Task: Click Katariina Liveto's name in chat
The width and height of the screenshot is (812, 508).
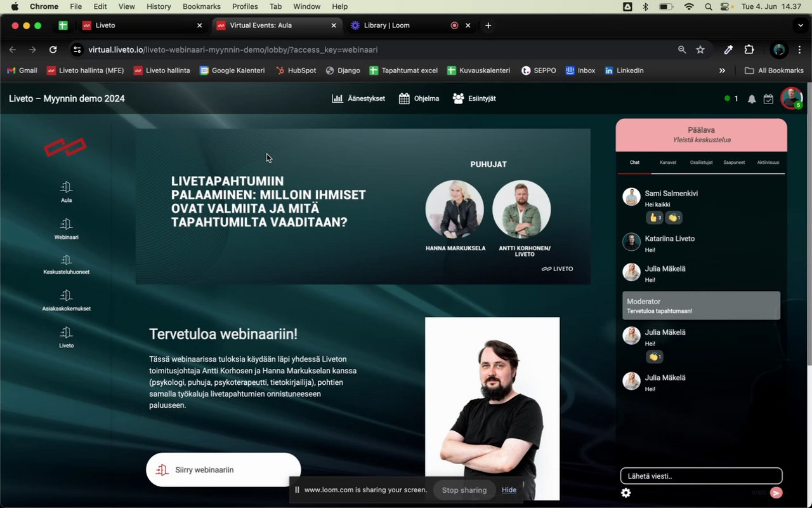Action: [670, 239]
